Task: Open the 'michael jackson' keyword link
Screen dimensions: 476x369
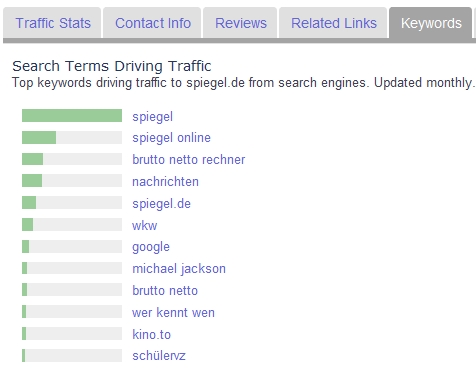Action: point(179,269)
